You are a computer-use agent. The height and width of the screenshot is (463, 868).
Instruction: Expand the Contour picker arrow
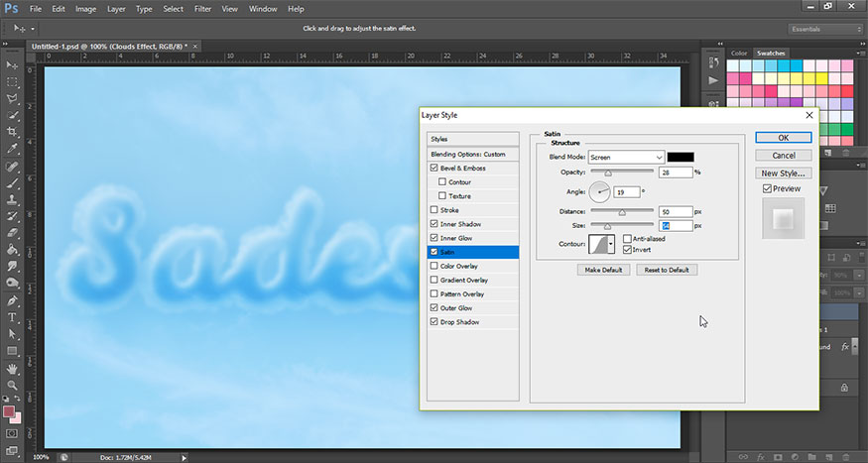click(x=611, y=243)
